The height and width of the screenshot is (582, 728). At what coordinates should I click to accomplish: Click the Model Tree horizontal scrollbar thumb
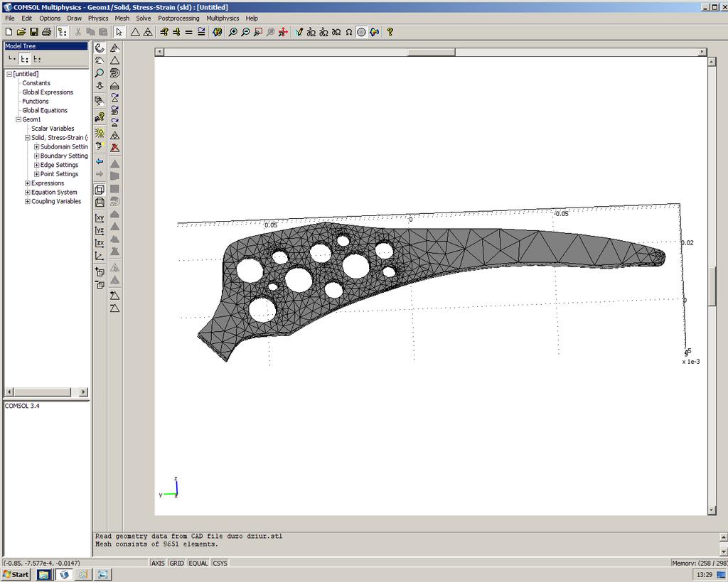(x=42, y=392)
